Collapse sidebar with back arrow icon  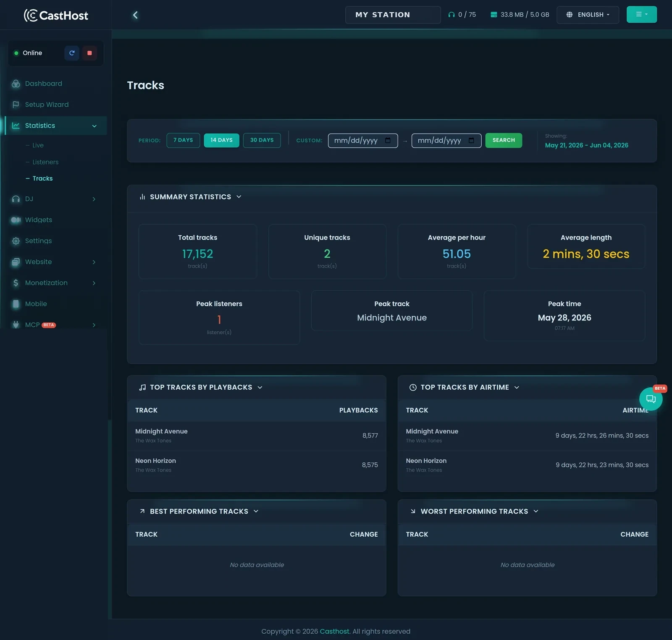click(135, 15)
